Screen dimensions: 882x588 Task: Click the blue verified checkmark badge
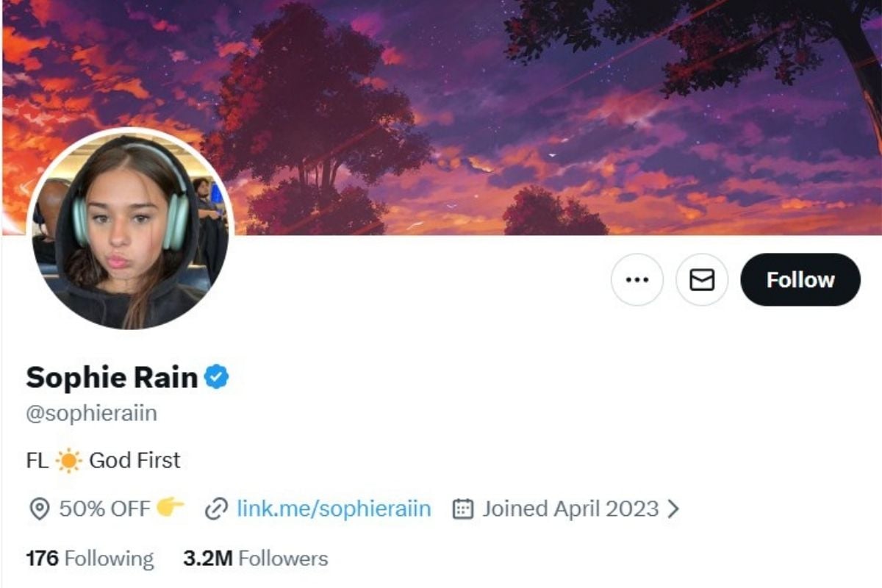[x=217, y=378]
